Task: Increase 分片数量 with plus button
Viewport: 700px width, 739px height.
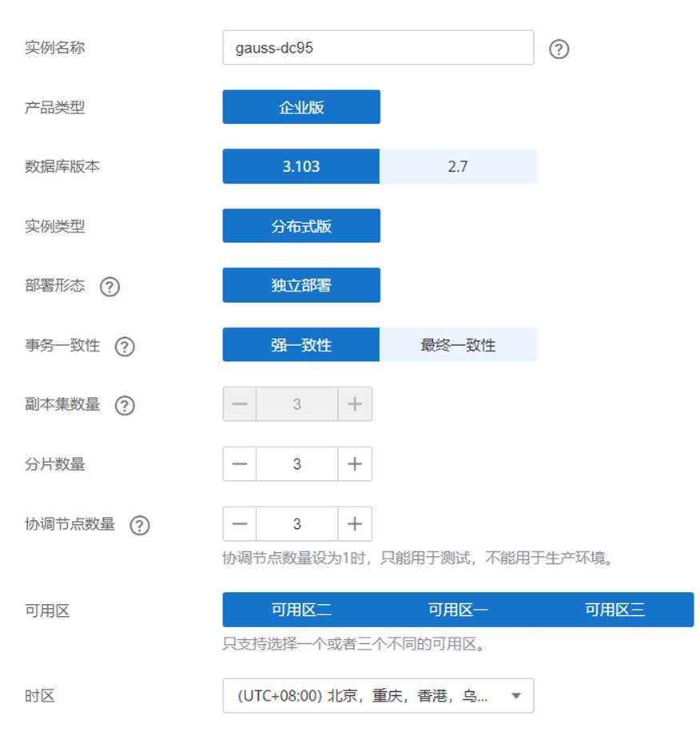Action: 355,464
